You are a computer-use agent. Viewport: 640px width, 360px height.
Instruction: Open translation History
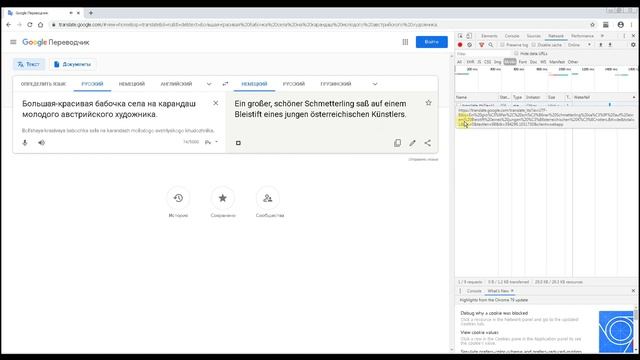[x=178, y=198]
